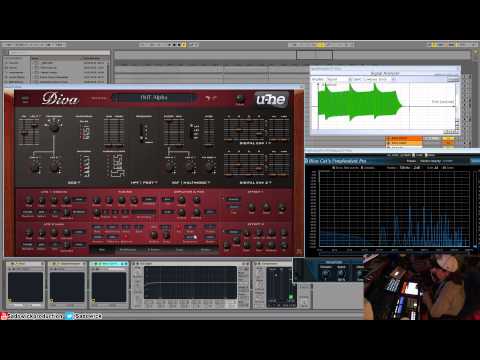This screenshot has height=360, width=480.
Task: Turn the oscillator tune knob at top left
Action: (54, 127)
